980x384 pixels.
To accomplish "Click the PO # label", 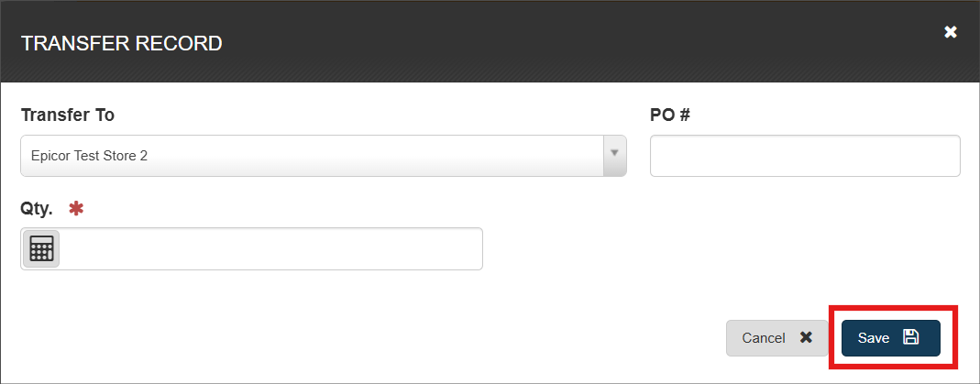I will coord(670,115).
